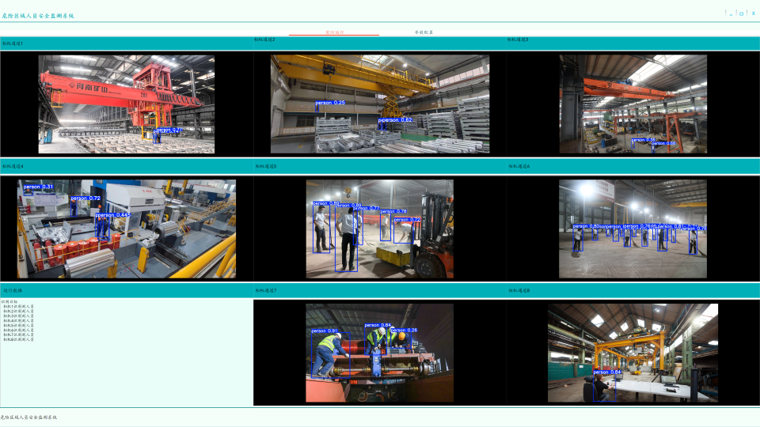
Task: Click the video channel 1 header bar
Action: tap(126, 43)
